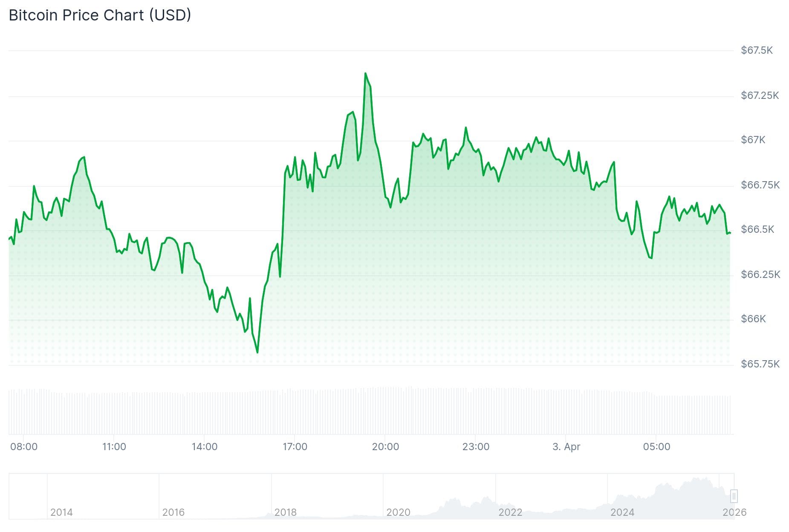Click the 05:00 time axis label

click(656, 447)
